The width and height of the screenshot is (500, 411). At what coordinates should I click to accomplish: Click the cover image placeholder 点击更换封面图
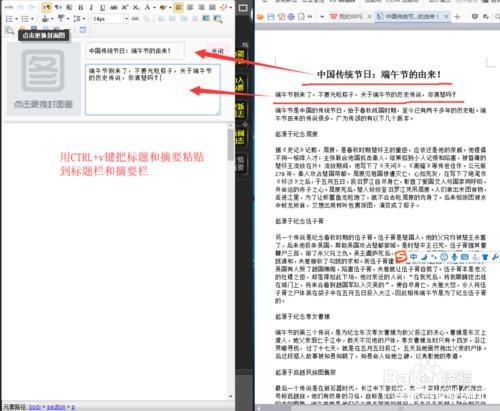tap(43, 79)
